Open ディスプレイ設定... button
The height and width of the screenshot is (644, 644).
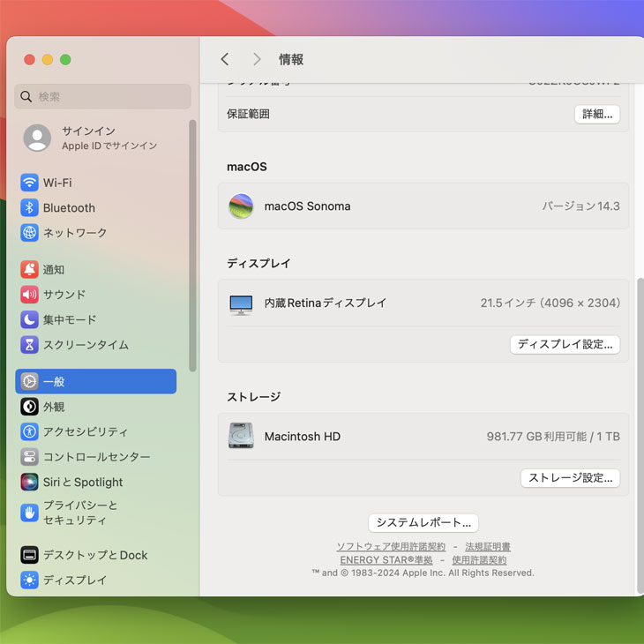[x=565, y=344]
